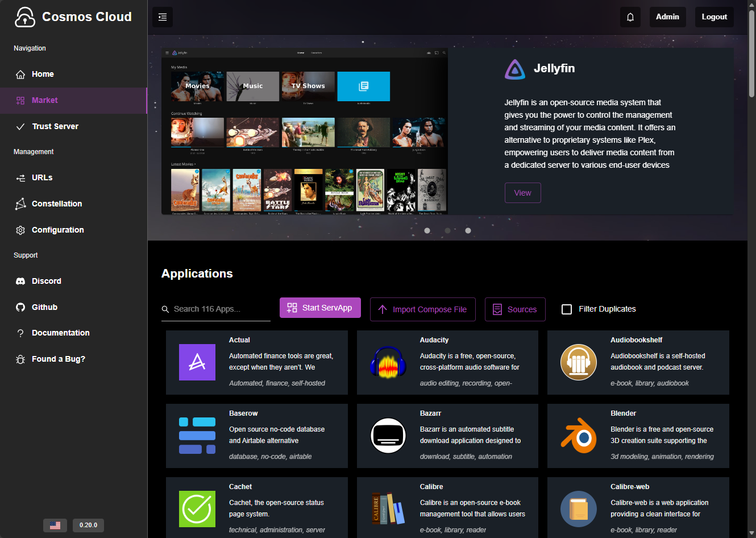This screenshot has width=756, height=538.
Task: Open the notifications bell
Action: pyautogui.click(x=630, y=17)
